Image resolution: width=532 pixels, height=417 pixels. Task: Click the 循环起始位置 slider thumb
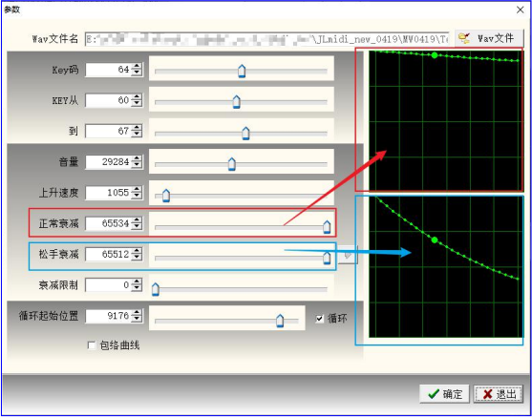tap(280, 321)
